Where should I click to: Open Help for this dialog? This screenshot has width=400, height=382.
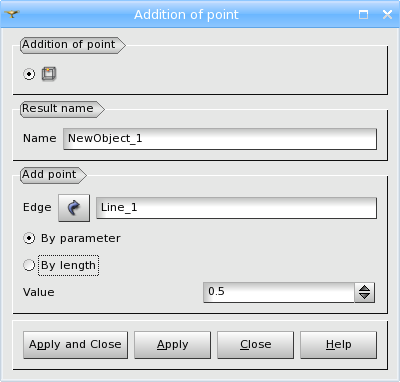tap(338, 345)
